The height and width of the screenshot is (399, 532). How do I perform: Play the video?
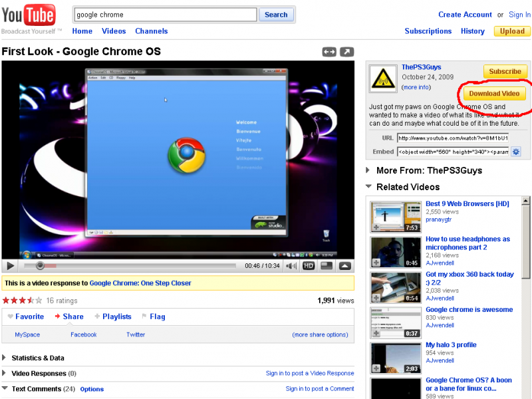(x=11, y=266)
